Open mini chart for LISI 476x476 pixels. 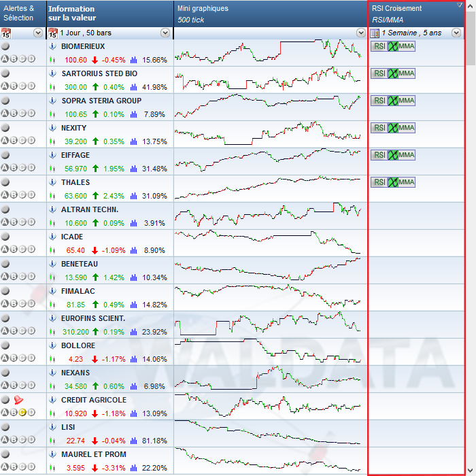268,433
